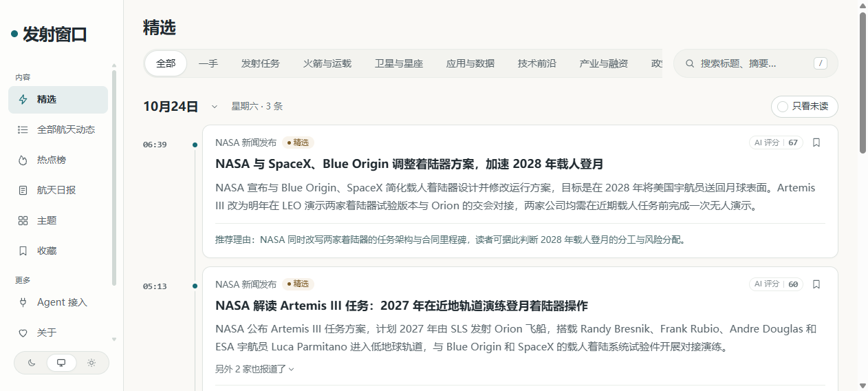Screen dimensions: 868x391
Task: Click 精选 badge on the 06:39 article
Action: [298, 142]
